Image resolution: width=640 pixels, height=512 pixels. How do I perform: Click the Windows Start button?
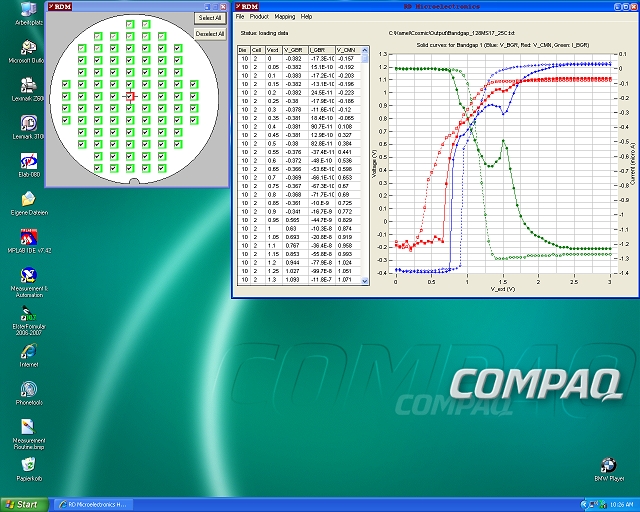point(21,504)
